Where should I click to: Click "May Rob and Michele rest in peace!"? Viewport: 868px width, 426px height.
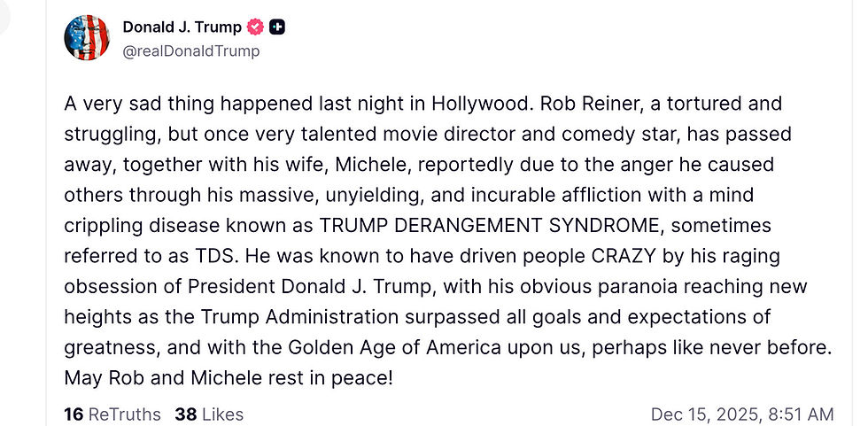point(229,378)
